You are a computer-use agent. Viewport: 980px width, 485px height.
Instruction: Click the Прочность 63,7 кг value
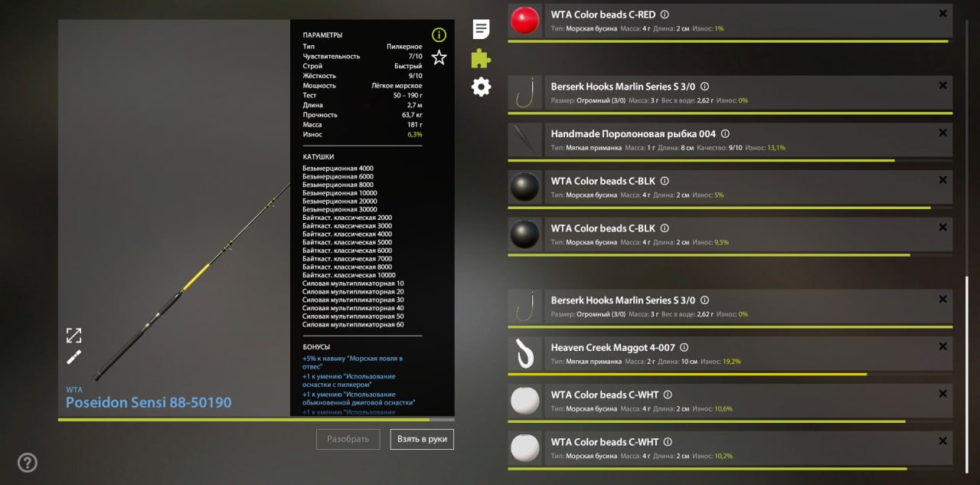[x=412, y=115]
